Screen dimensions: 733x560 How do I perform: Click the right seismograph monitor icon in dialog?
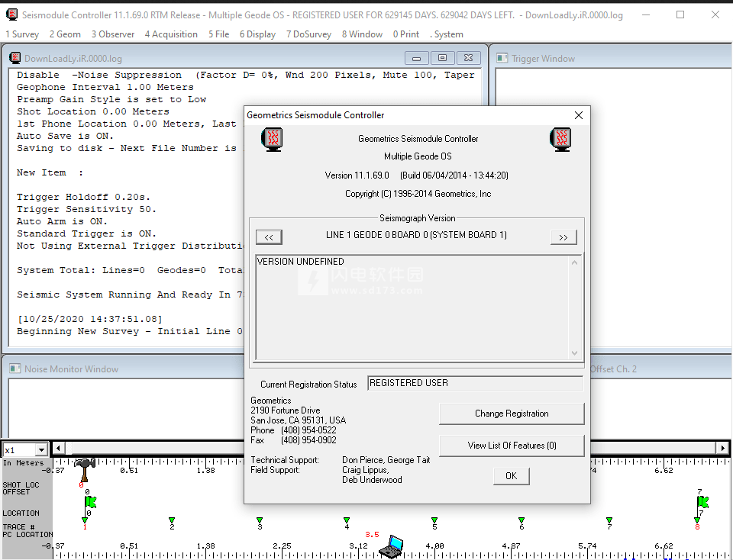coord(560,139)
